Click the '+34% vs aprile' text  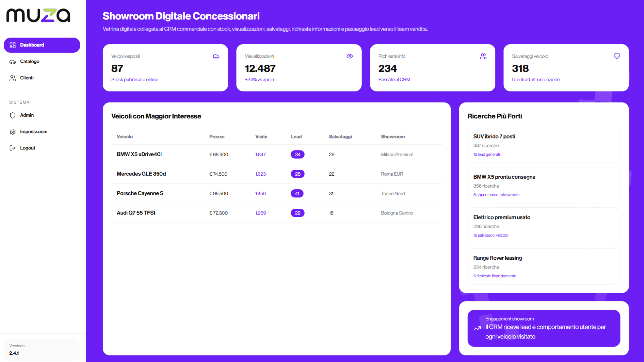coord(259,80)
